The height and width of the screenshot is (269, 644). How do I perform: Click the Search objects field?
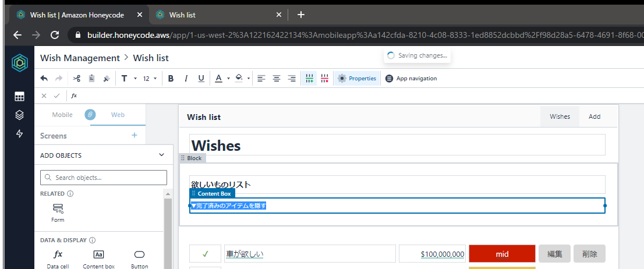104,178
